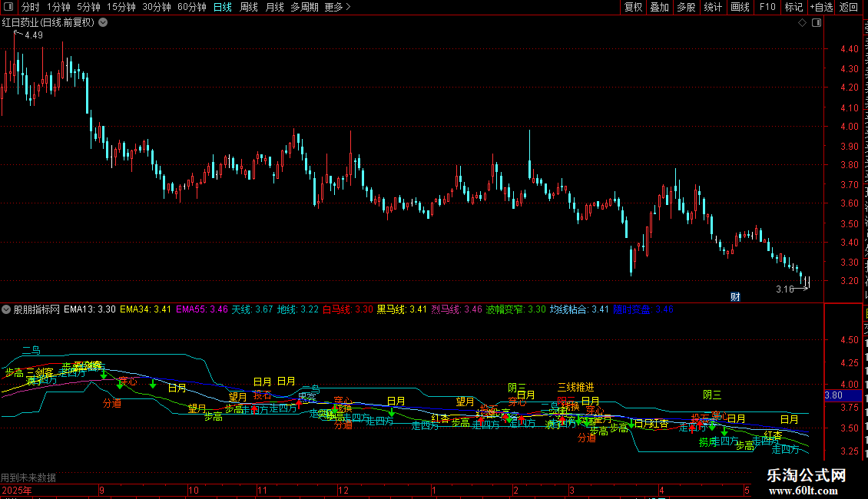Open F10 company information
The height and width of the screenshot is (499, 868).
[767, 7]
